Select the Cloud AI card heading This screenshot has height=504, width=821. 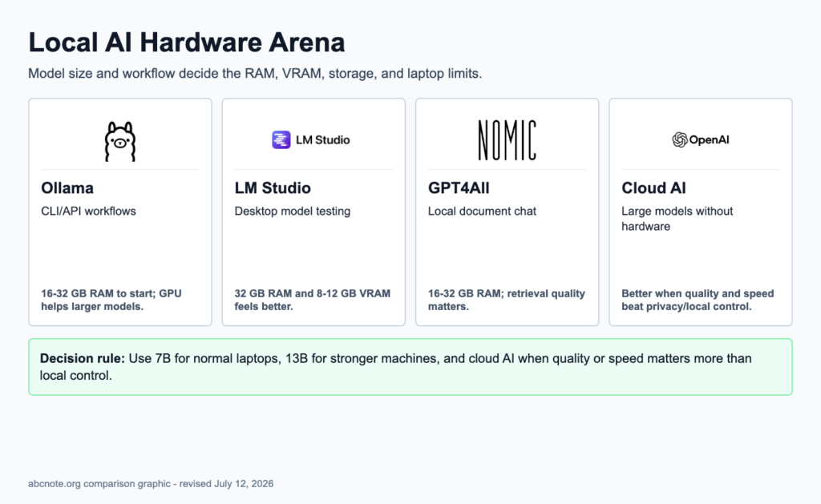(x=653, y=187)
